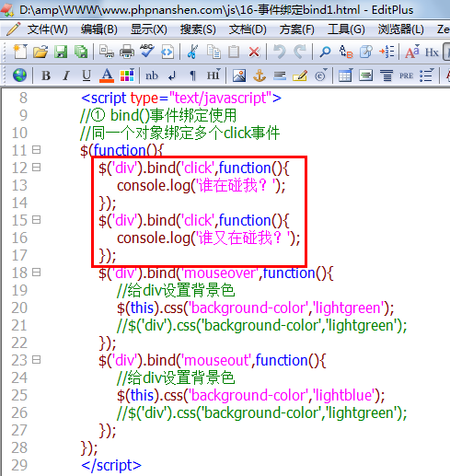Click 'mouseout' string on line 23
This screenshot has width=450, height=476.
(217, 360)
